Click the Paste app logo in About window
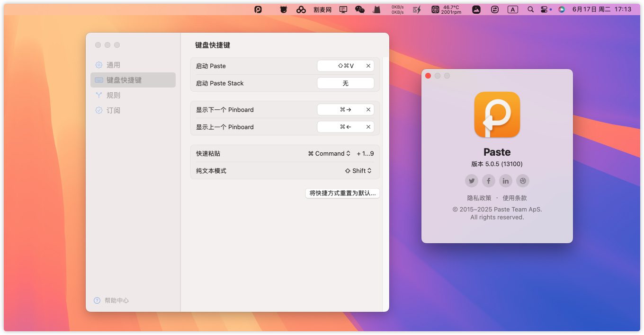The height and width of the screenshot is (335, 644). pyautogui.click(x=497, y=115)
